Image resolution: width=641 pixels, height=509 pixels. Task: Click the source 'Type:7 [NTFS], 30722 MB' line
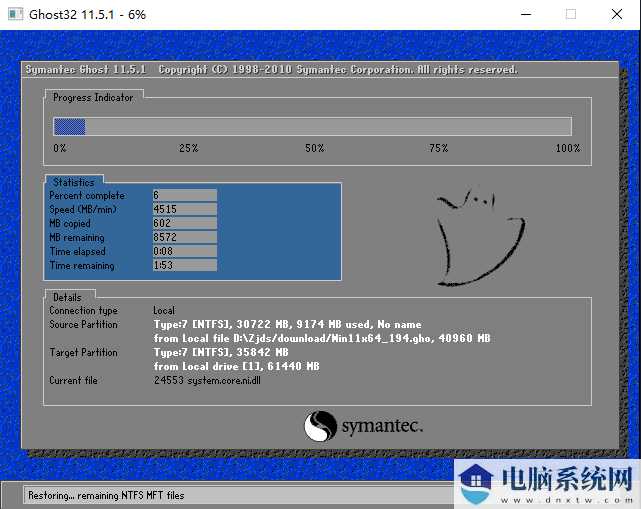pos(287,325)
